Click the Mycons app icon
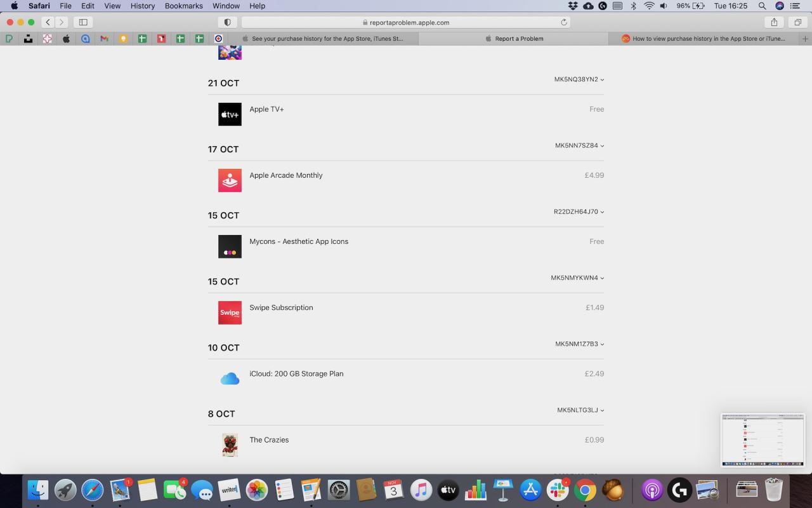This screenshot has width=812, height=508. [x=230, y=246]
